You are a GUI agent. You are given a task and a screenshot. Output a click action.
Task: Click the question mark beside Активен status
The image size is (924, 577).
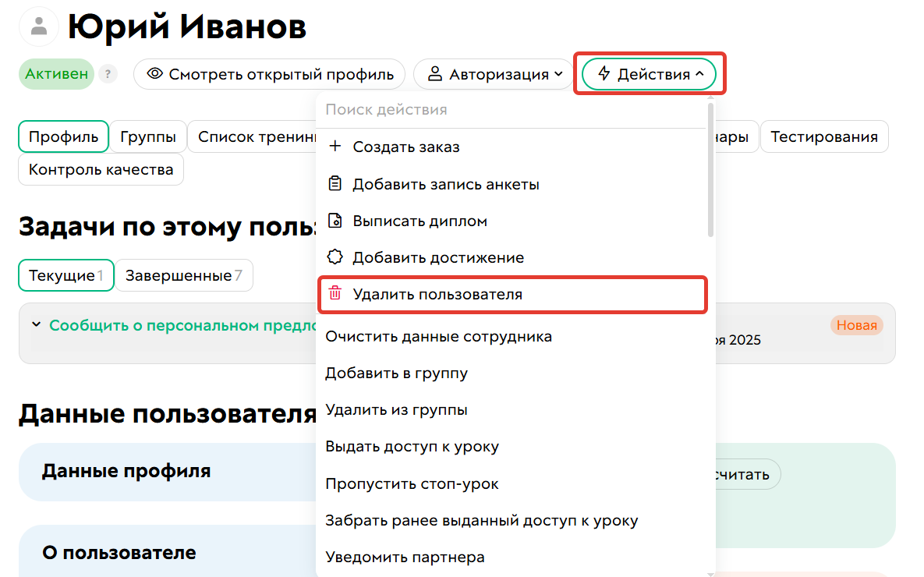[x=108, y=73]
